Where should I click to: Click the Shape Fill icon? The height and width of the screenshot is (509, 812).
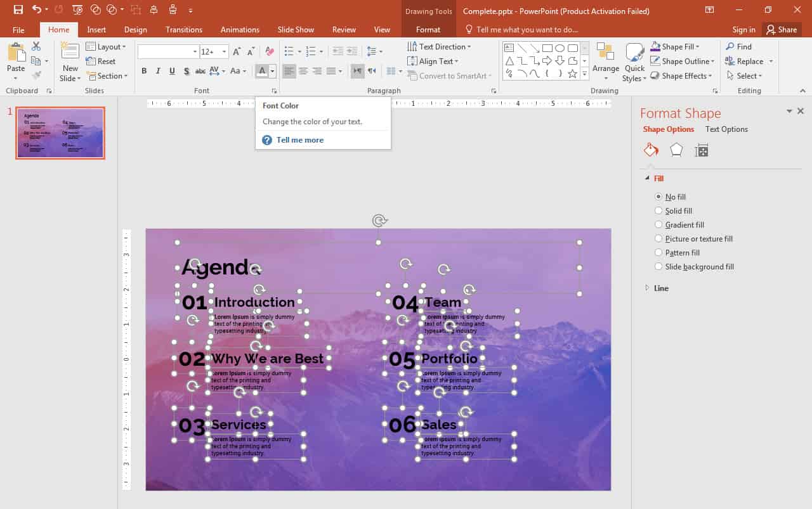click(x=655, y=46)
